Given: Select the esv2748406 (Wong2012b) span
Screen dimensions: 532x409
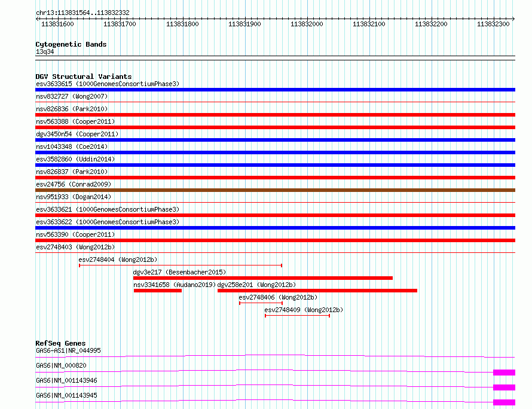Looking at the screenshot, I should 261,303.
